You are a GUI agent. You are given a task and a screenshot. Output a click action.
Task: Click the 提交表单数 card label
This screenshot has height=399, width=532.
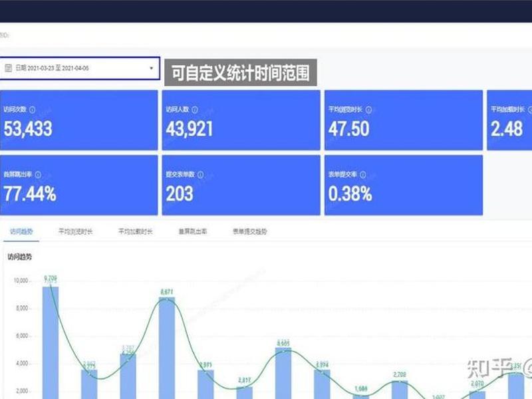180,174
